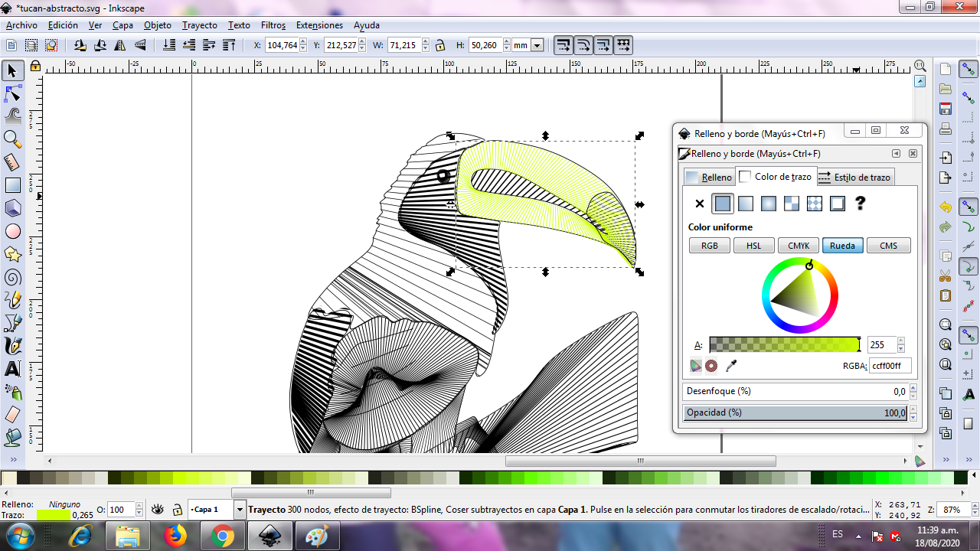
Task: Select the Calligraphy tool
Action: point(12,346)
